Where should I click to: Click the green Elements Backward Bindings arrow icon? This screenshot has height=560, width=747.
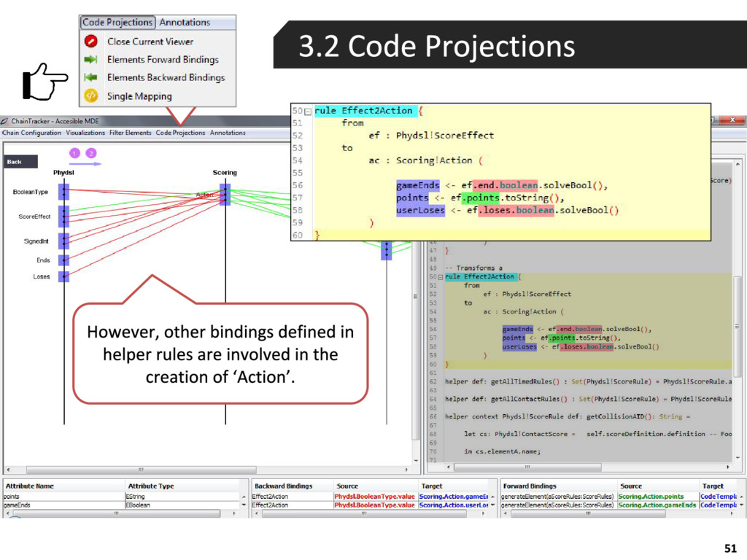click(x=90, y=77)
